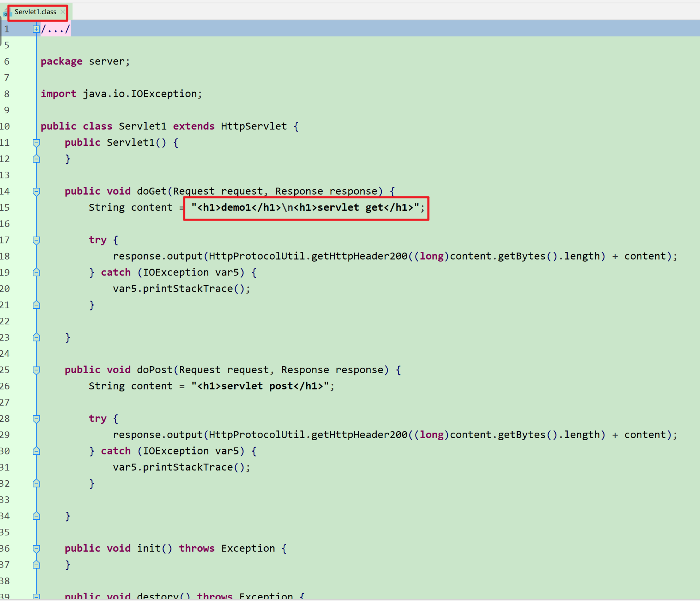Switch to the Servlet1.class editor tab
The width and height of the screenshot is (700, 601).
[x=35, y=12]
